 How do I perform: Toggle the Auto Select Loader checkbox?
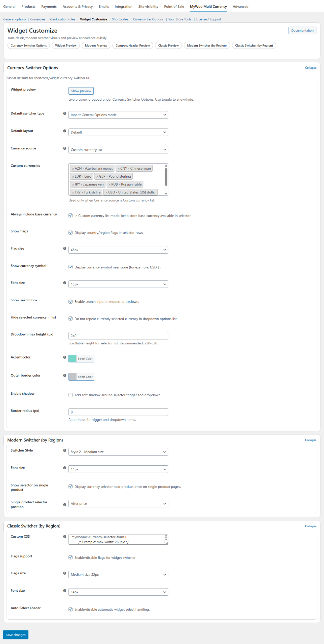coord(70,609)
